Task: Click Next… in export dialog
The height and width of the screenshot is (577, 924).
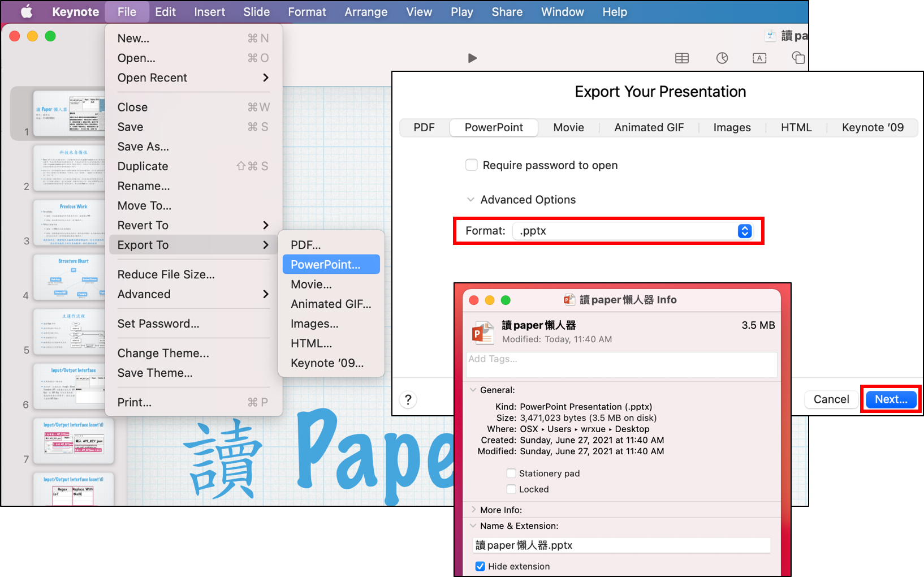Action: pos(891,399)
